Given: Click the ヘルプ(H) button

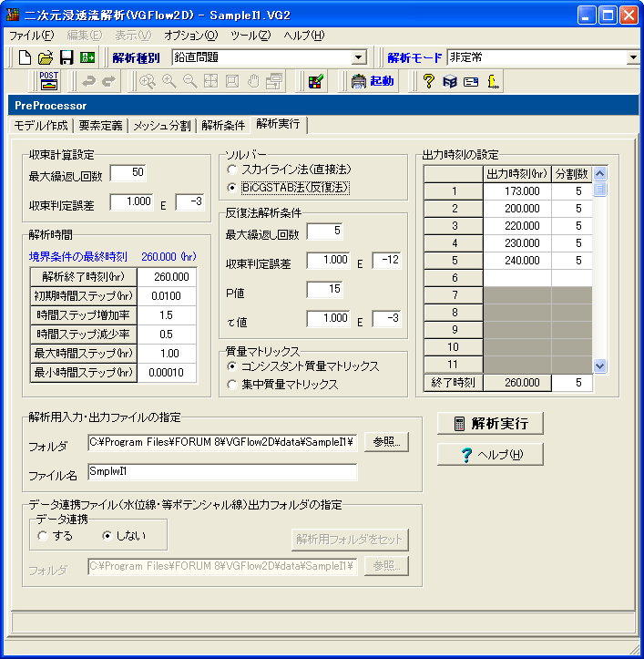Looking at the screenshot, I should [x=490, y=454].
